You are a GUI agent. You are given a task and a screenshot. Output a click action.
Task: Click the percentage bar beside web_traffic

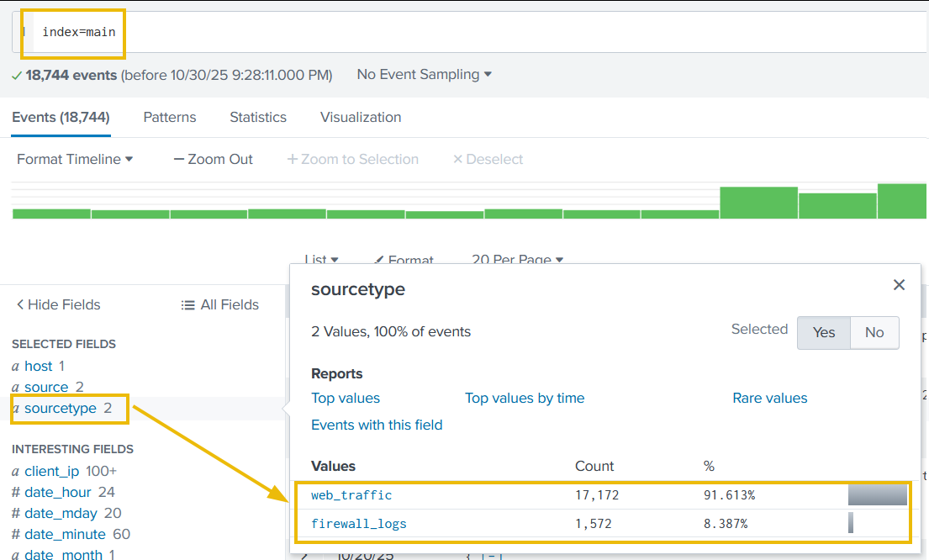tap(878, 495)
